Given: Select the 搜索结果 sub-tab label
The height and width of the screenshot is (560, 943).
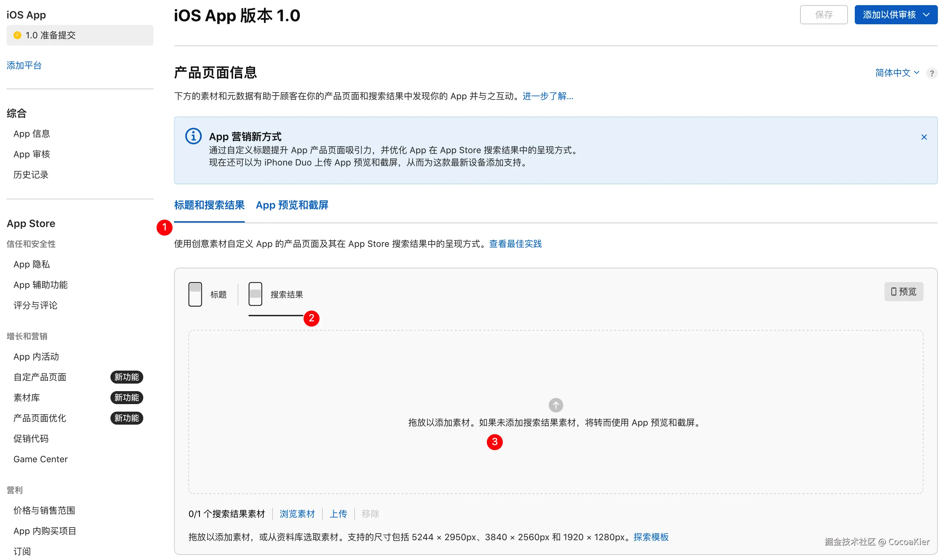Looking at the screenshot, I should pyautogui.click(x=287, y=294).
